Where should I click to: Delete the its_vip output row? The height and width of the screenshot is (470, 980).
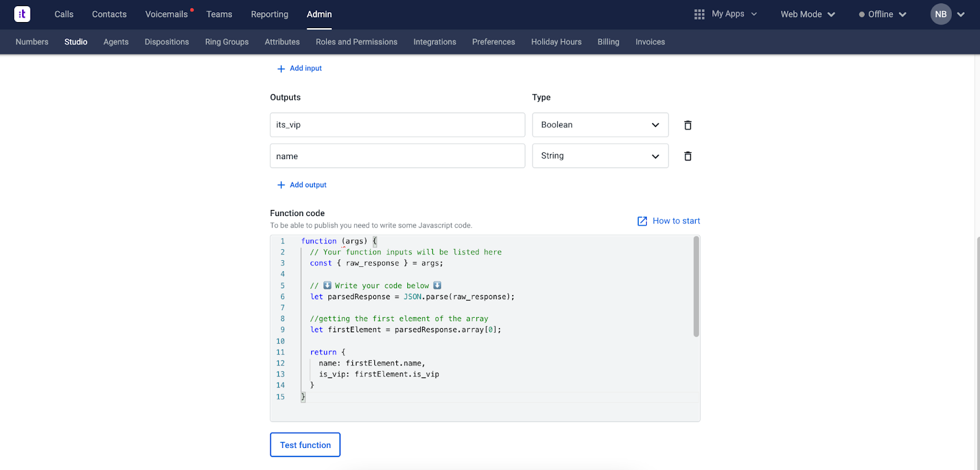(688, 125)
